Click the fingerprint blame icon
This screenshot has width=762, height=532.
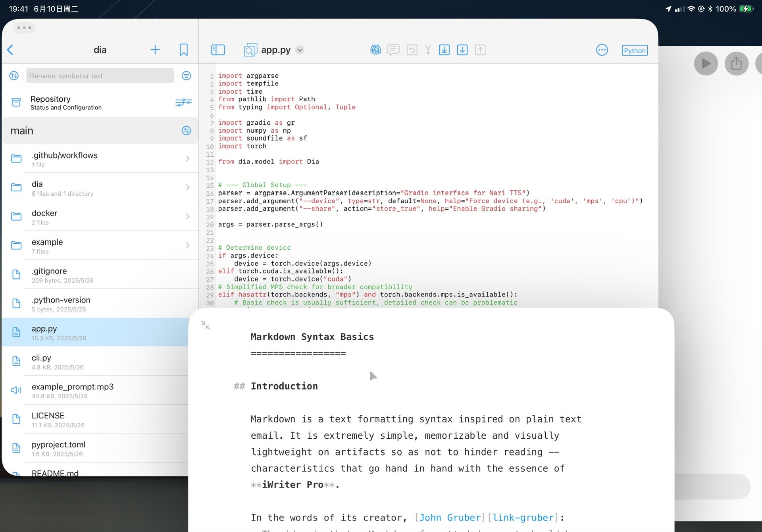coord(375,50)
